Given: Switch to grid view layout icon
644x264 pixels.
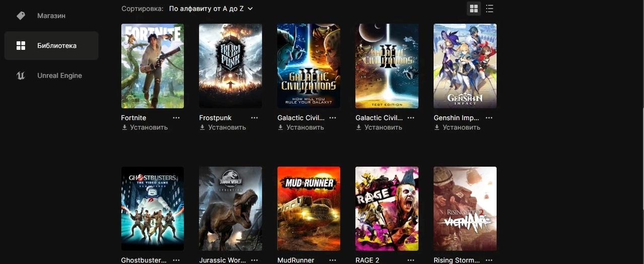Looking at the screenshot, I should (473, 9).
